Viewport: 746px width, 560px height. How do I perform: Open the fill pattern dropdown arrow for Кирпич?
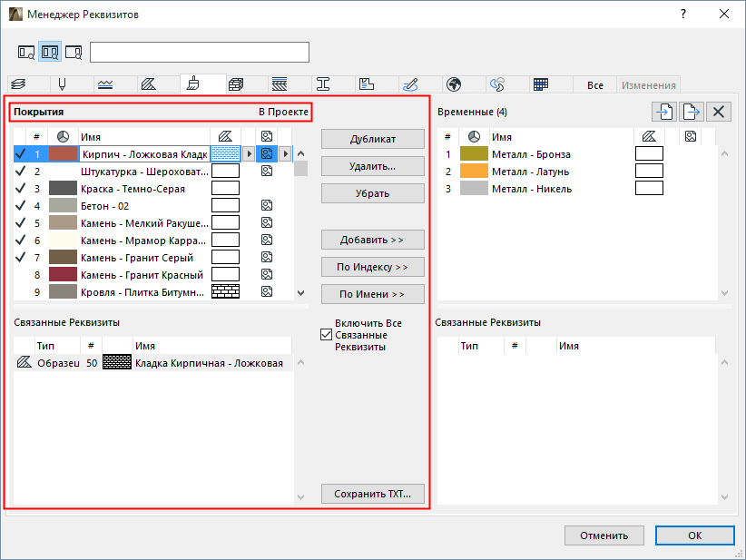(249, 153)
